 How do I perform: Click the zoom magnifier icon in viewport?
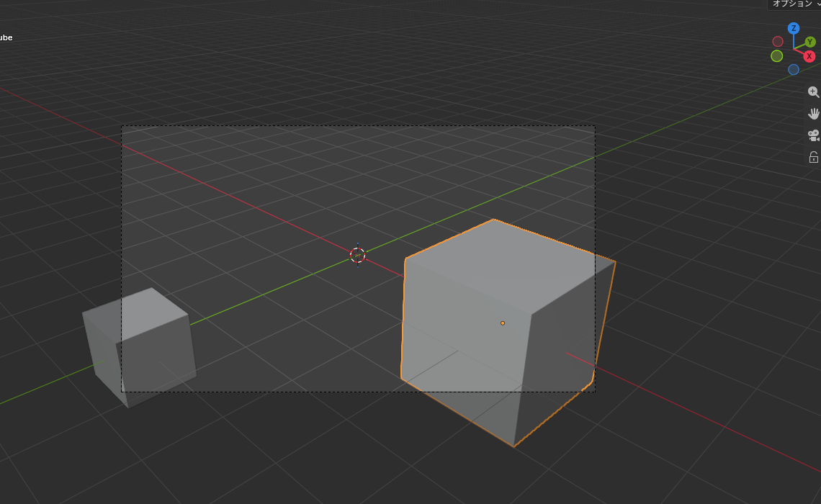tap(813, 92)
